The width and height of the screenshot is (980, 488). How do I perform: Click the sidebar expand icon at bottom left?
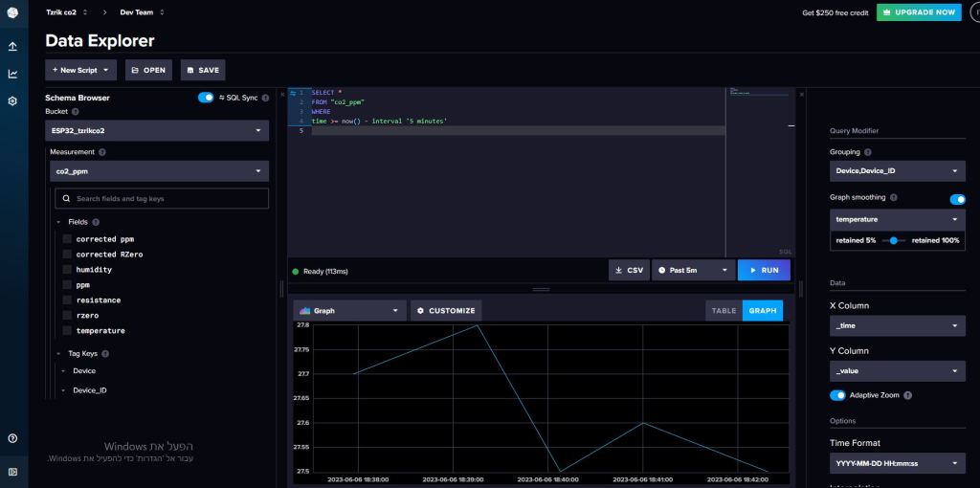pos(12,471)
